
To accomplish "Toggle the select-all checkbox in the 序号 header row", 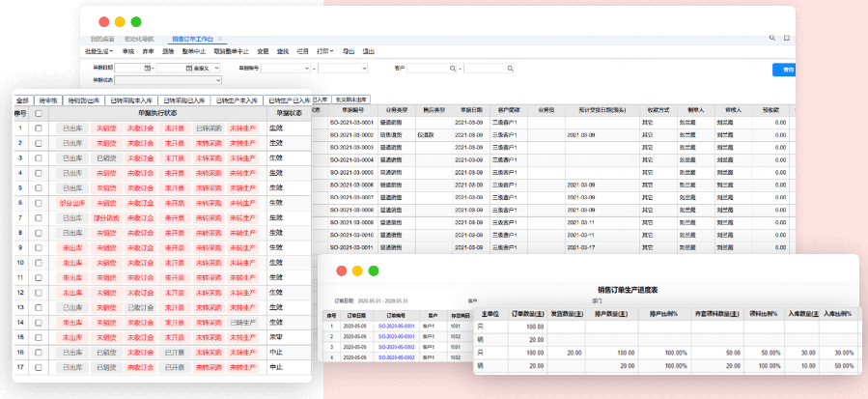I will click(39, 113).
